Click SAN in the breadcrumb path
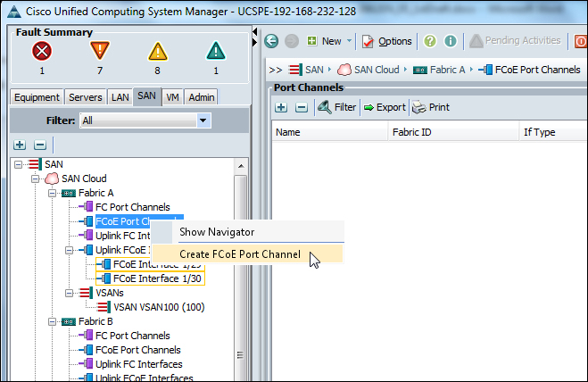 tap(314, 70)
